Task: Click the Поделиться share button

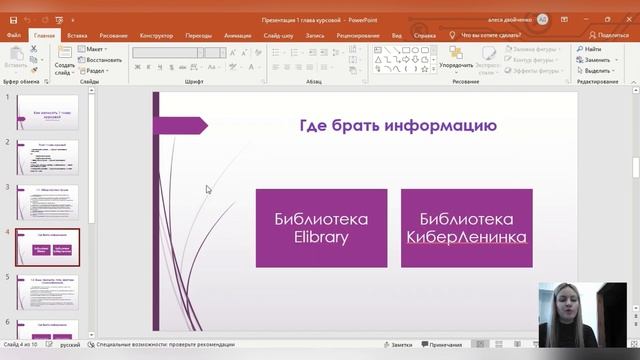Action: (609, 36)
